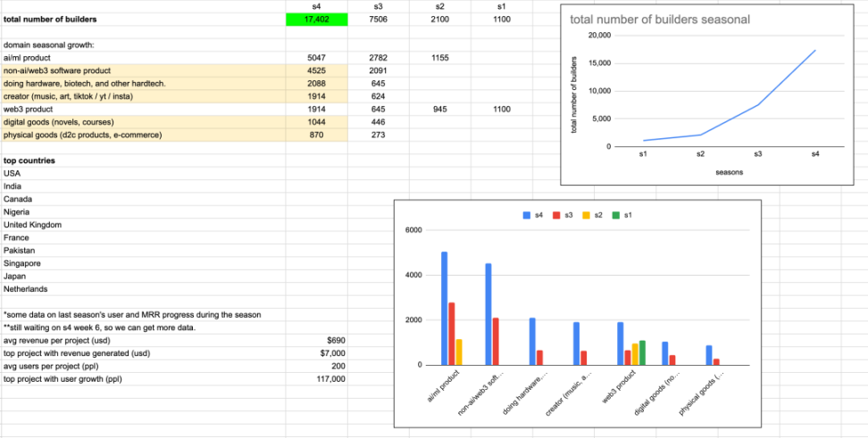
Task: Click the 'seasons' axis label on line chart
Action: pos(729,173)
